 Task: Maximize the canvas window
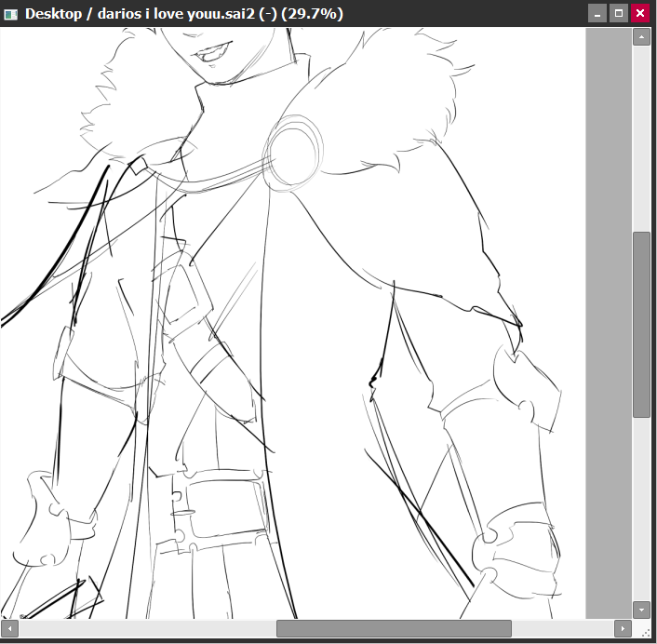(x=619, y=13)
